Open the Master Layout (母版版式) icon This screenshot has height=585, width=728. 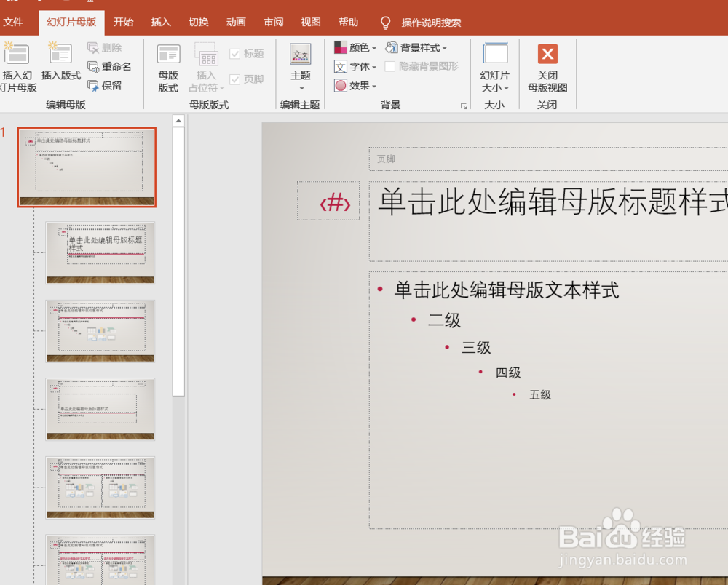click(x=168, y=55)
